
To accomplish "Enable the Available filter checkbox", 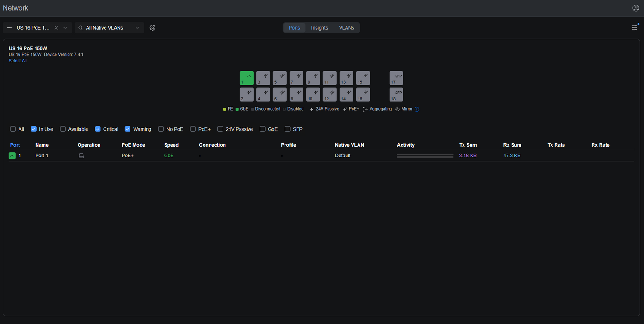I will (x=63, y=129).
